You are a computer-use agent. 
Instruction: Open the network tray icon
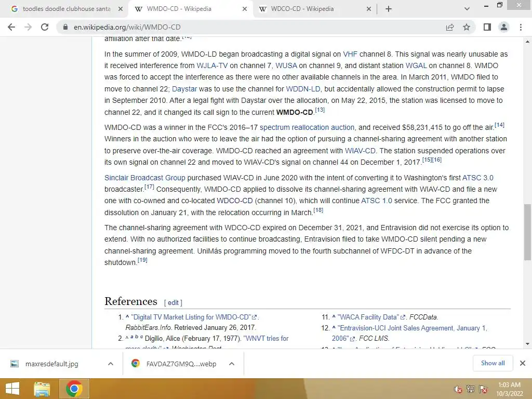(x=471, y=389)
